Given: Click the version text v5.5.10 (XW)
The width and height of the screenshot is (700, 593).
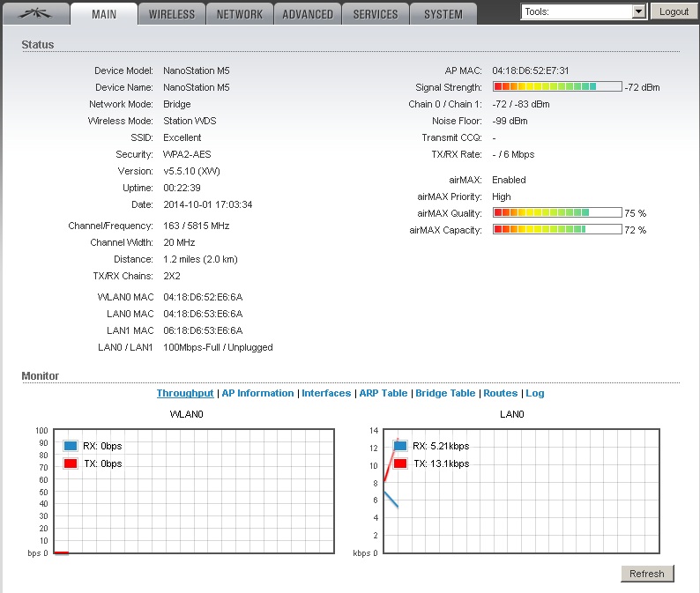Looking at the screenshot, I should [191, 171].
